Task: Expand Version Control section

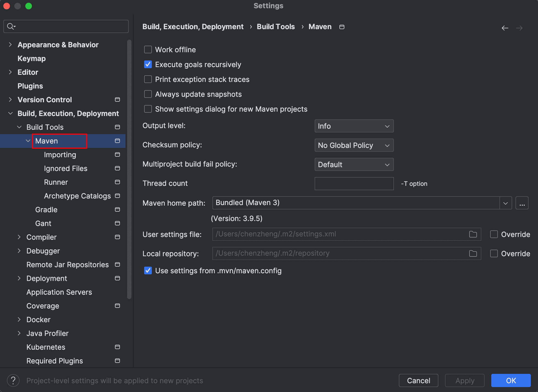Action: tap(10, 100)
